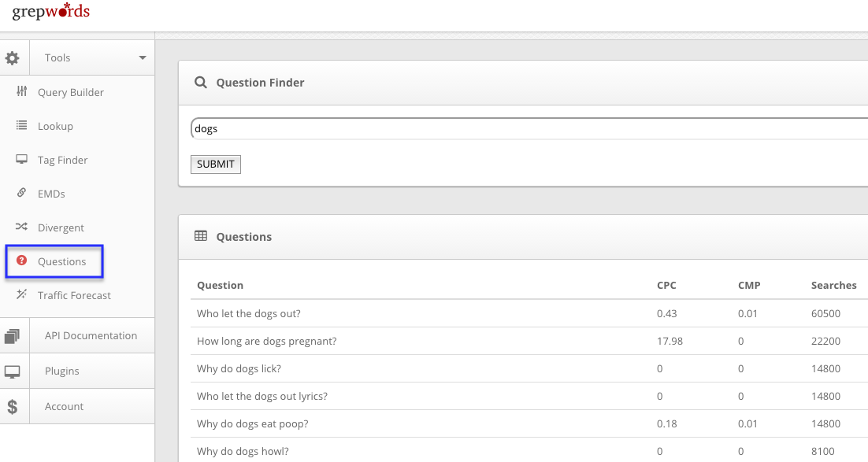Open the Query Builder tool

(71, 92)
